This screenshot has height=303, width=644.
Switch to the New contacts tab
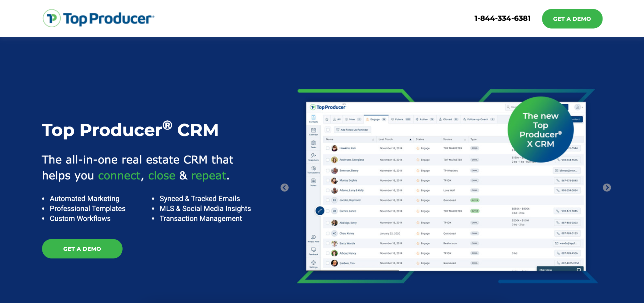click(353, 119)
